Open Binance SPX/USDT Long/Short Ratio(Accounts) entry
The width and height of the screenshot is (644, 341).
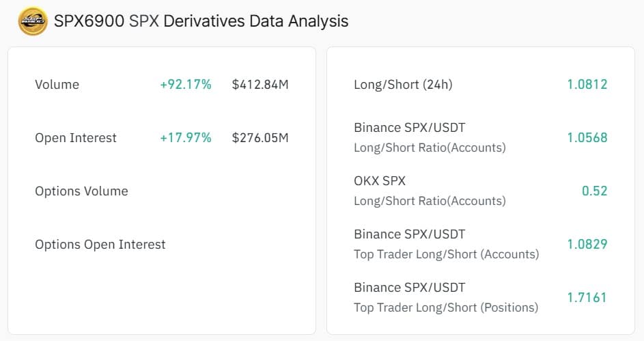pos(430,137)
